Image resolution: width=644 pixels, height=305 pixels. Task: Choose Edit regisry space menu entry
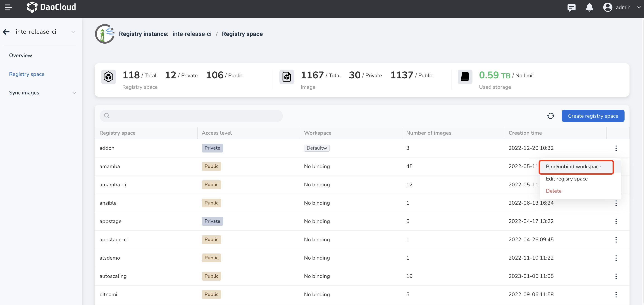(x=580, y=179)
